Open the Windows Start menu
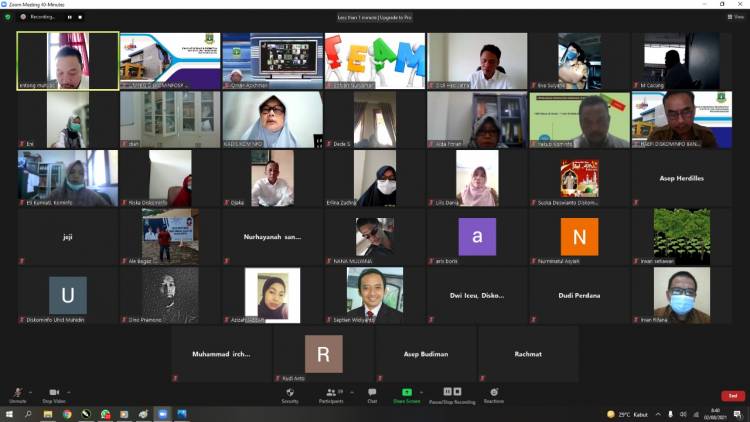The height and width of the screenshot is (422, 750). [x=9, y=414]
